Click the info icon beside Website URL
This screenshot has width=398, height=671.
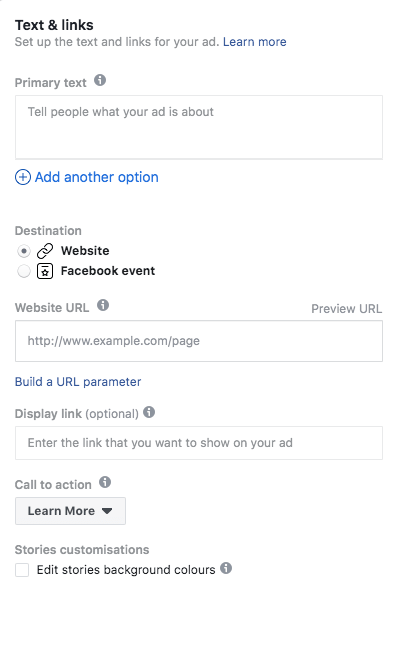(103, 305)
